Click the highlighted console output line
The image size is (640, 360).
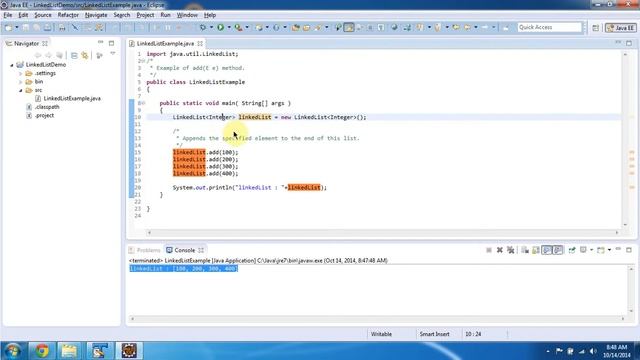tap(184, 269)
